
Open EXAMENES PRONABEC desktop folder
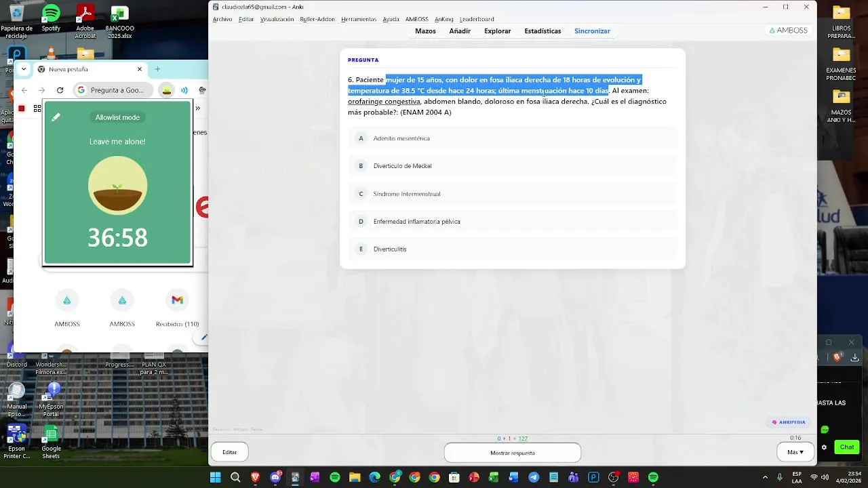click(x=841, y=62)
